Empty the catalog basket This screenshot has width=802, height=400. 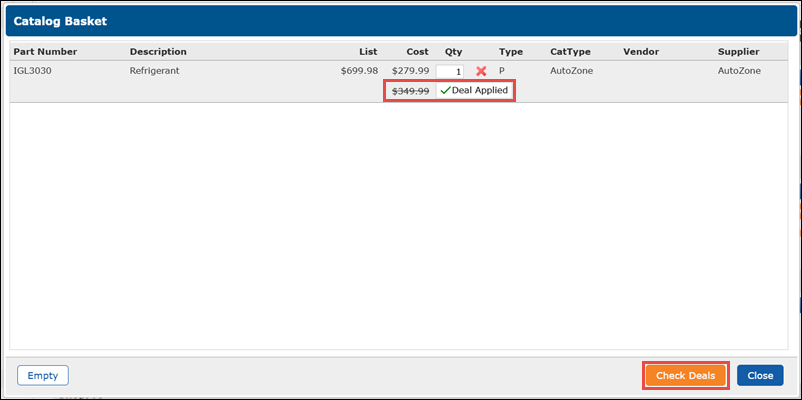[43, 375]
